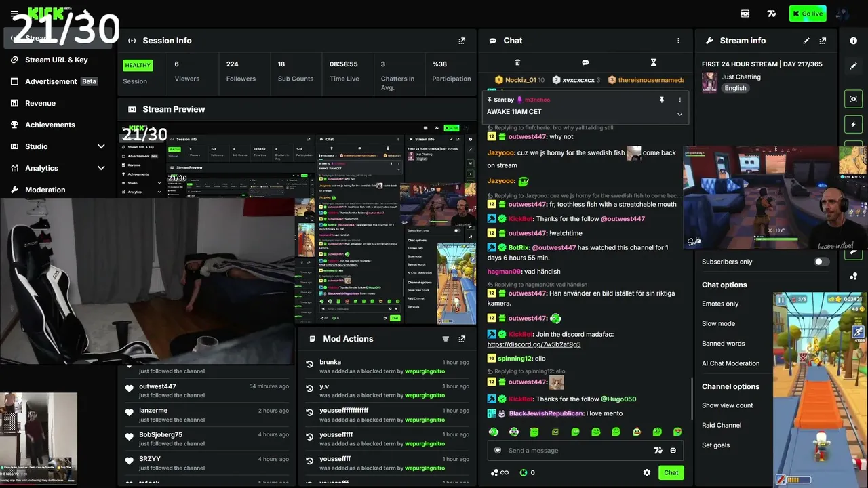868x488 pixels.
Task: Pop out the Stream info panel
Action: [823, 41]
